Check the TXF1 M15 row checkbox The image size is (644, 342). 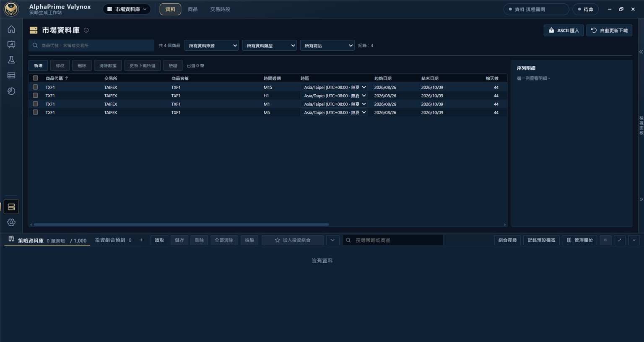pos(36,87)
